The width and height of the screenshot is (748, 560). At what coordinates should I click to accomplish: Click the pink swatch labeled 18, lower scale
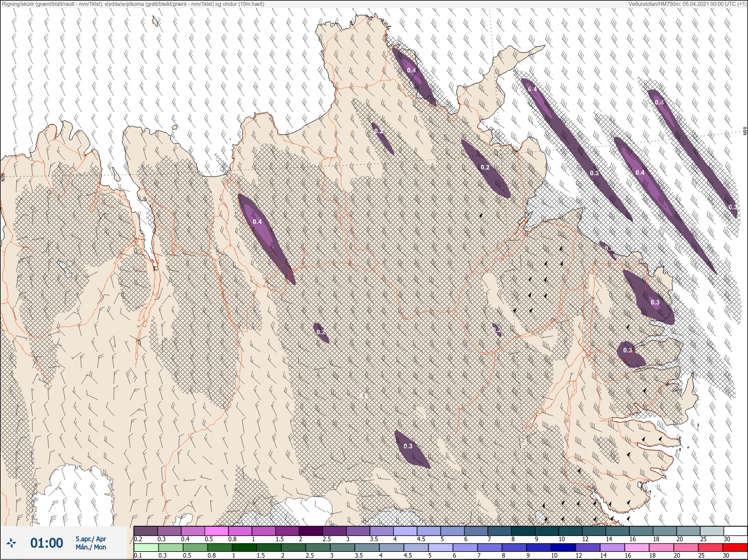[x=662, y=548]
